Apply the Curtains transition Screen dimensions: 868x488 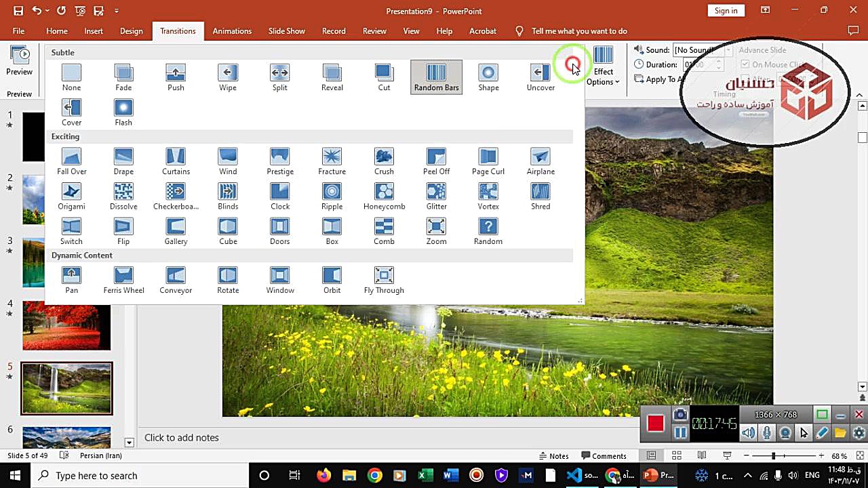(176, 161)
